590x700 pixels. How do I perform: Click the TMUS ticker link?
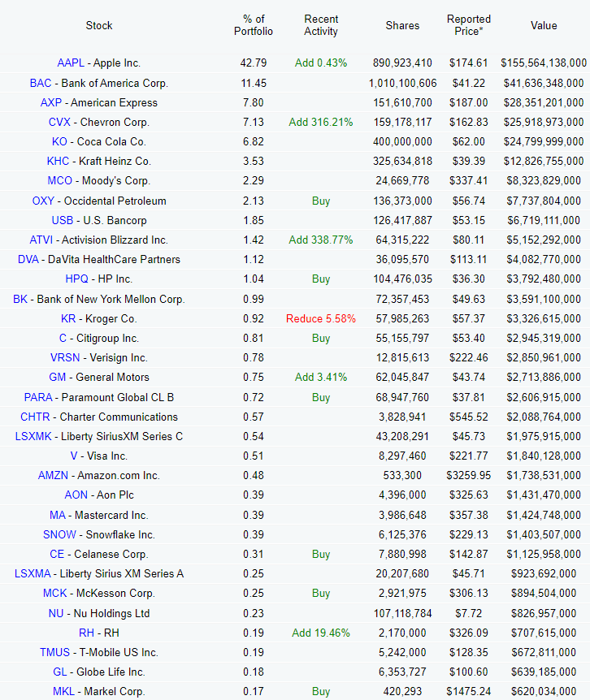55,653
